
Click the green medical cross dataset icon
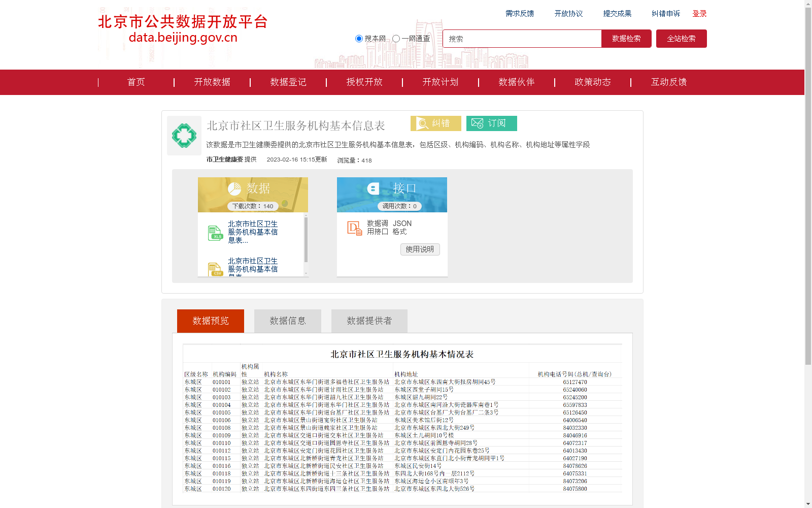pyautogui.click(x=184, y=136)
